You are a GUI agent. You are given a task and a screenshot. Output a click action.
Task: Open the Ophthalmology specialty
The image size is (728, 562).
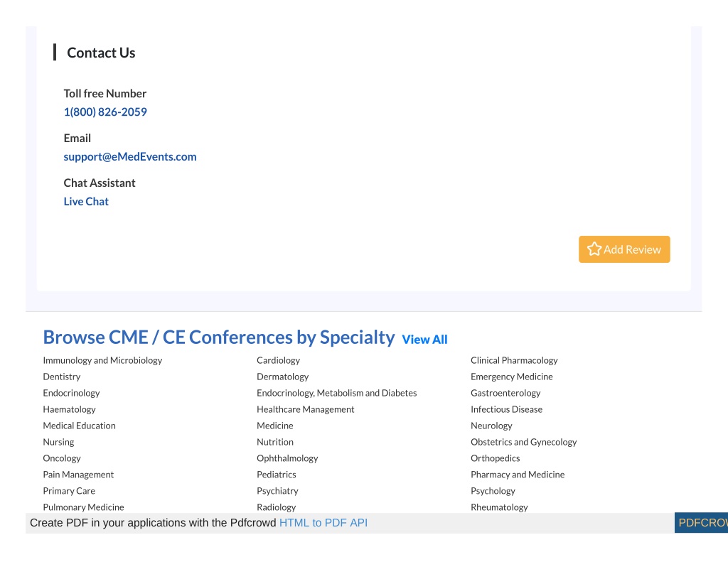click(287, 458)
